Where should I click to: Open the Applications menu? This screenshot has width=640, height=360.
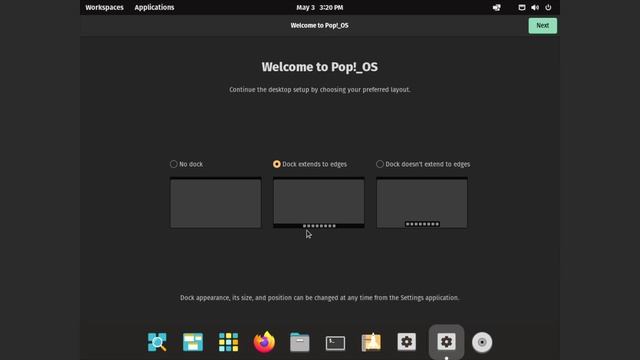pos(154,7)
